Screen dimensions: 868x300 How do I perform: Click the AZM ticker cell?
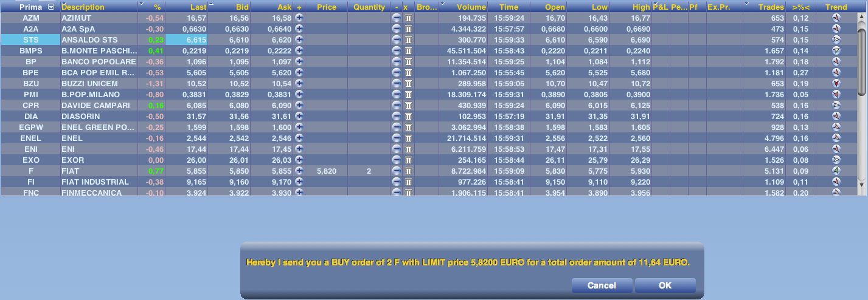click(x=30, y=18)
